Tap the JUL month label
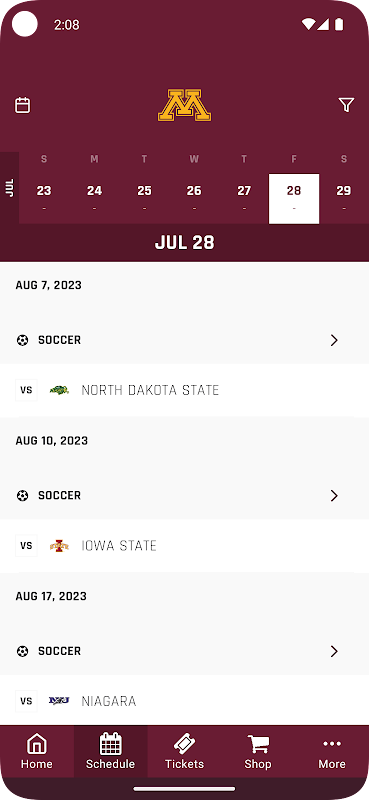The image size is (369, 800). point(9,188)
